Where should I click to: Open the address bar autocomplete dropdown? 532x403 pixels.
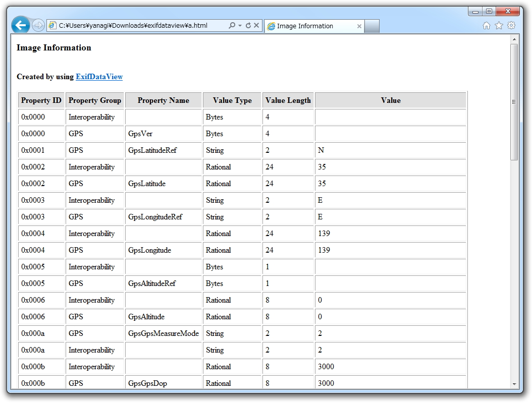point(240,26)
